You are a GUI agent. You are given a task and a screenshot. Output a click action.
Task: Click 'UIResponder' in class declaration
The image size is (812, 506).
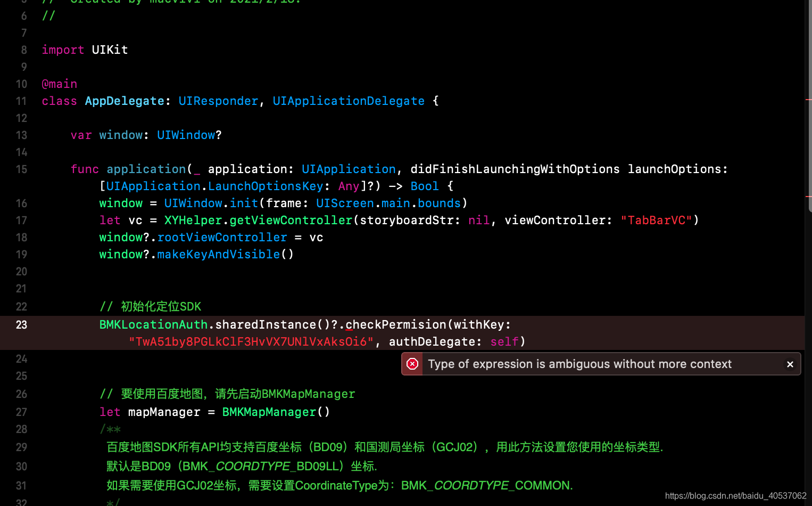(218, 101)
